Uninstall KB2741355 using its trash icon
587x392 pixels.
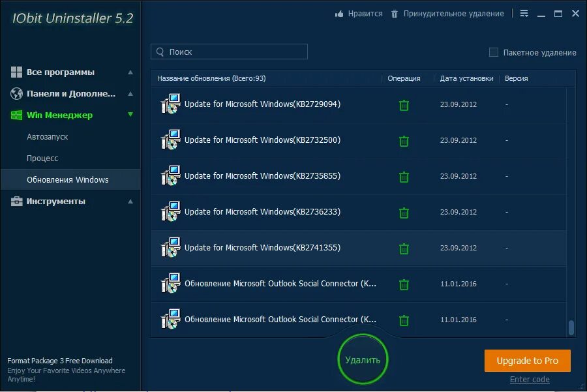pyautogui.click(x=404, y=249)
